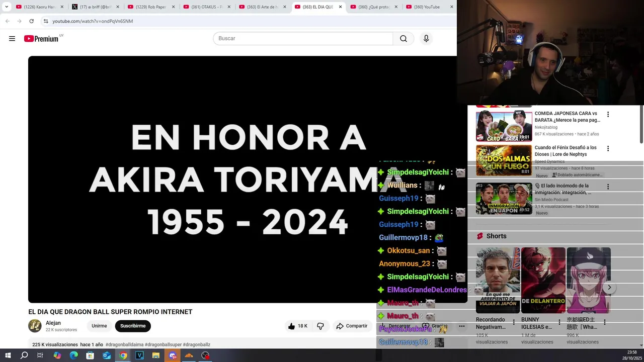Switch to the (360) YouTube tab
The height and width of the screenshot is (362, 644).
tap(429, 7)
